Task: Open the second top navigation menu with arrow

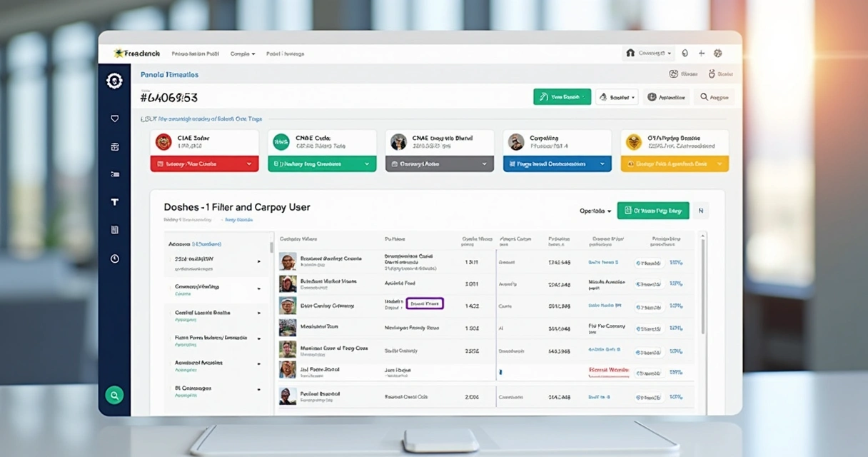Action: click(x=242, y=54)
